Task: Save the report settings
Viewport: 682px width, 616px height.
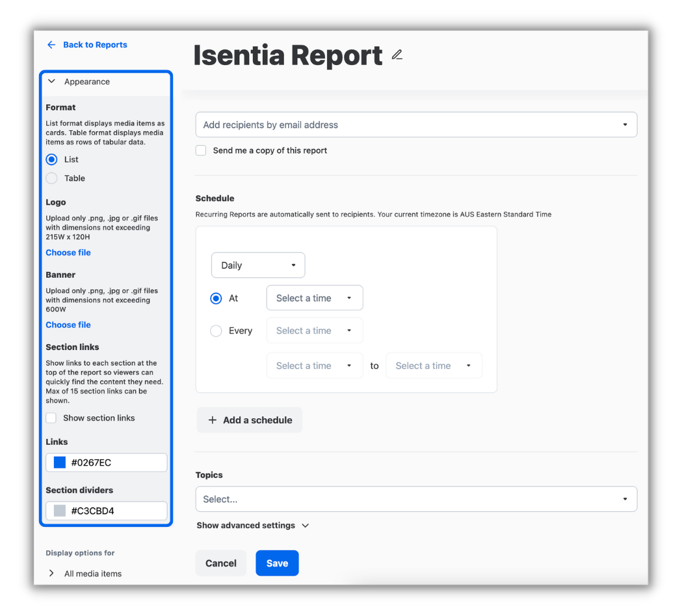Action: pyautogui.click(x=277, y=563)
